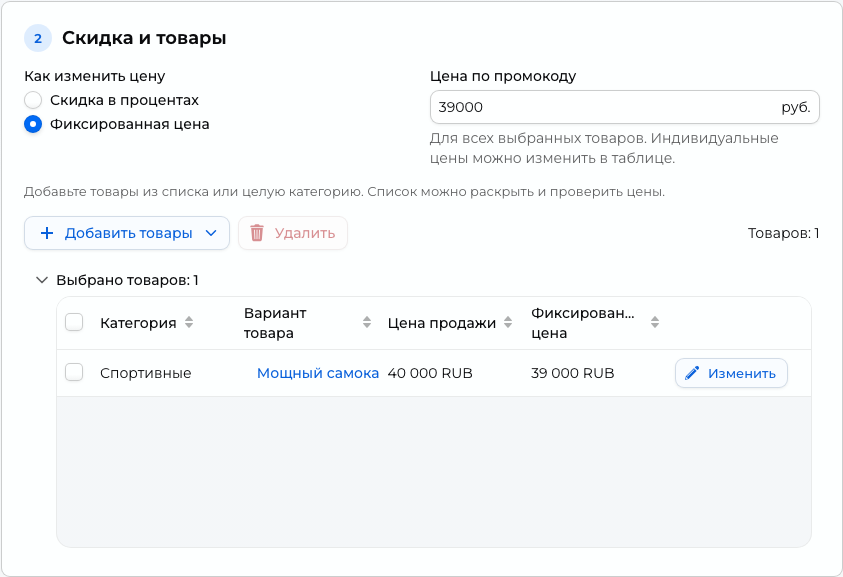Click the 40 000 RUB sale price
Screen dimensions: 843x577
430,373
